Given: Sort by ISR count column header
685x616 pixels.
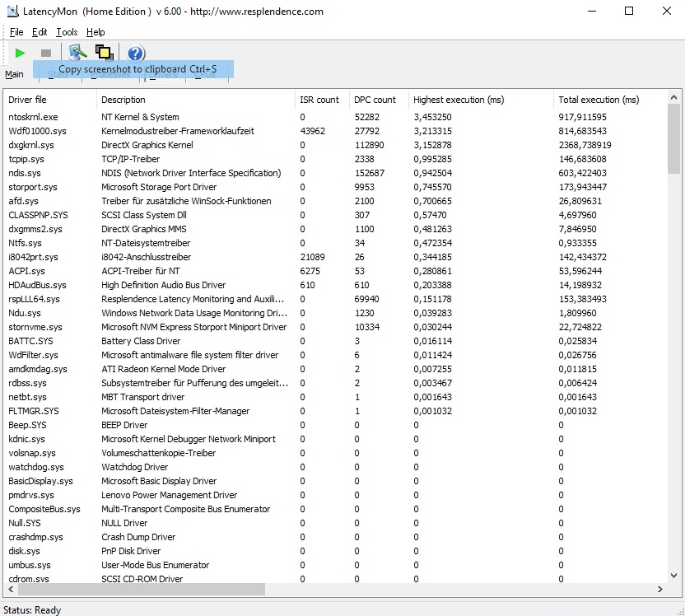Looking at the screenshot, I should pos(322,100).
